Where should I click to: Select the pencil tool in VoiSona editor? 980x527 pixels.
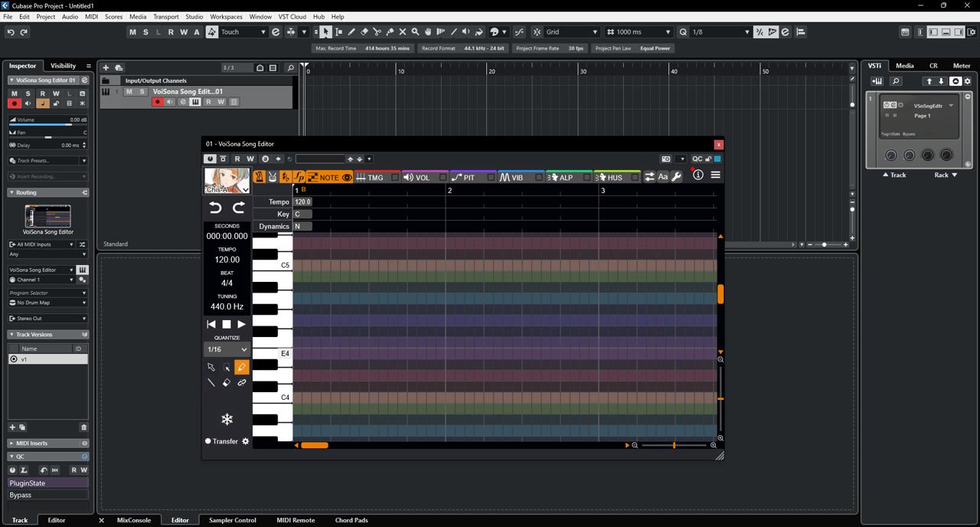click(x=241, y=368)
